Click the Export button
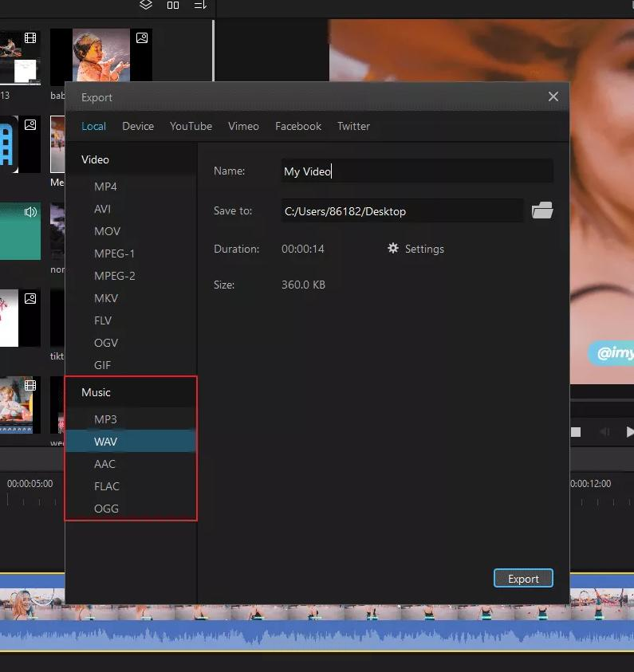Viewport: 634px width, 672px height. pos(523,579)
